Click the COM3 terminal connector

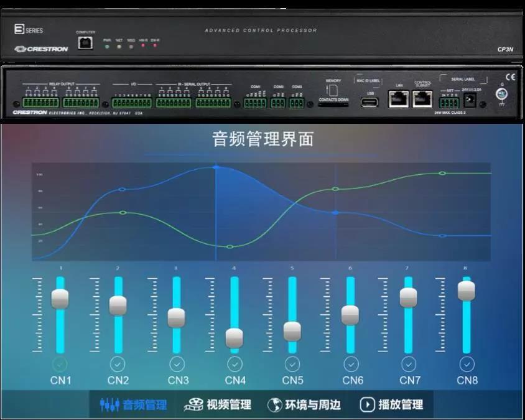click(x=297, y=103)
